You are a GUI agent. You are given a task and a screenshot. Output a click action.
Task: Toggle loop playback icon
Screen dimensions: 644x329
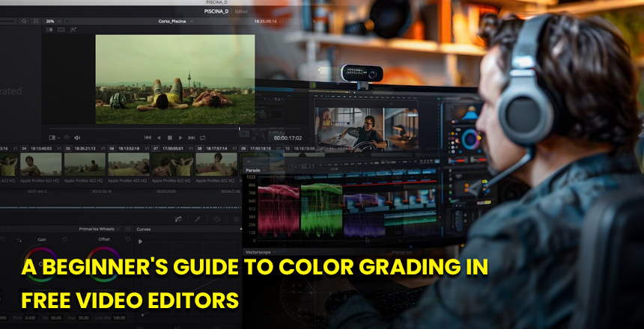point(203,138)
